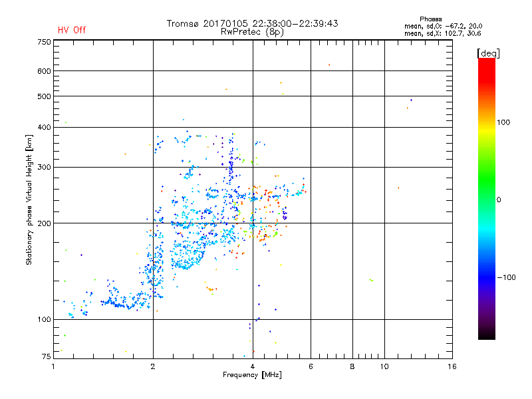Click the y-axis tick label "75"
This screenshot has width=532, height=399.
47,356
